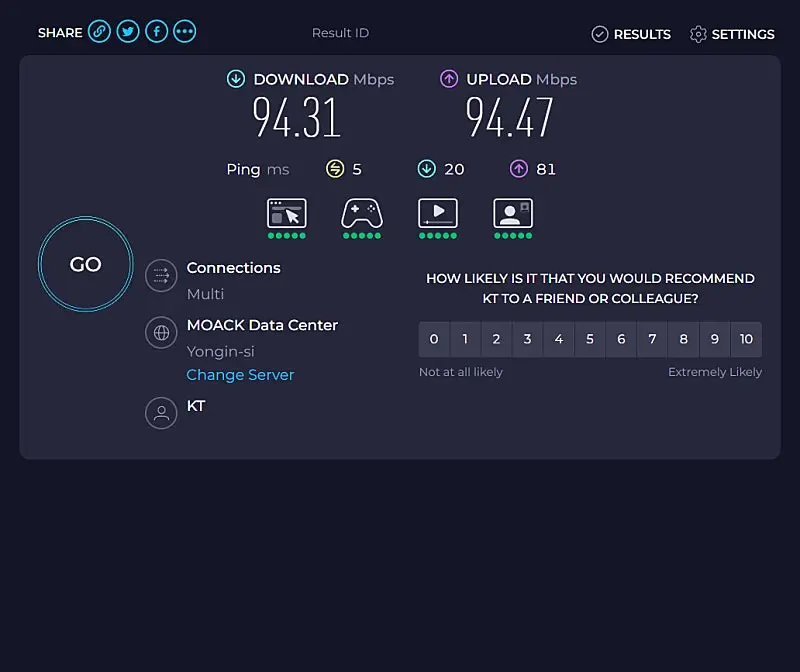Share result on Facebook
Viewport: 800px width, 672px height.
(x=156, y=32)
